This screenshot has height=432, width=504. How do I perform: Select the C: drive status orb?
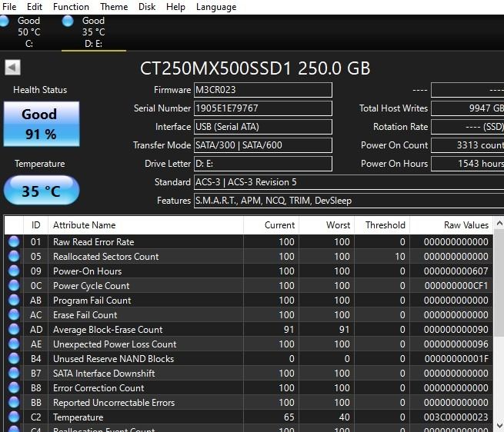pos(4,22)
